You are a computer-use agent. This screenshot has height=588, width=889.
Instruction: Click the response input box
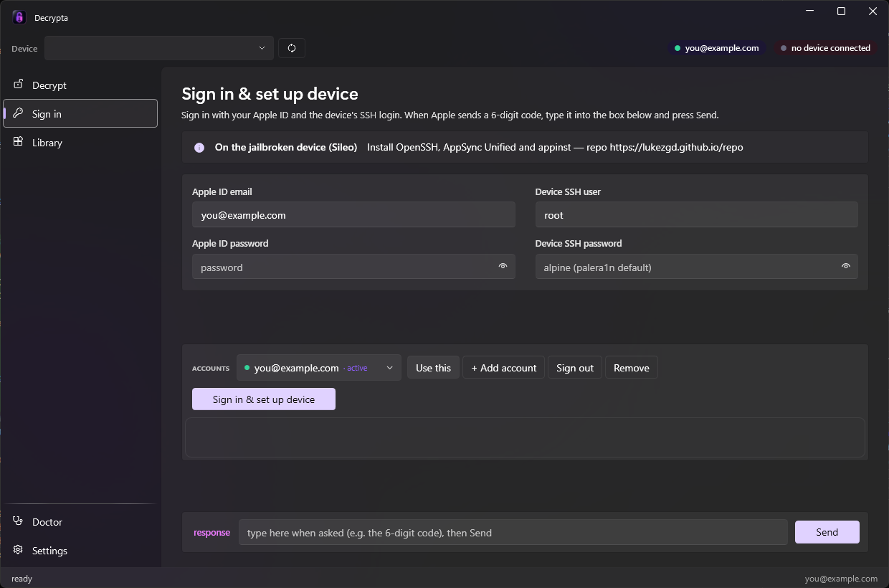click(513, 532)
